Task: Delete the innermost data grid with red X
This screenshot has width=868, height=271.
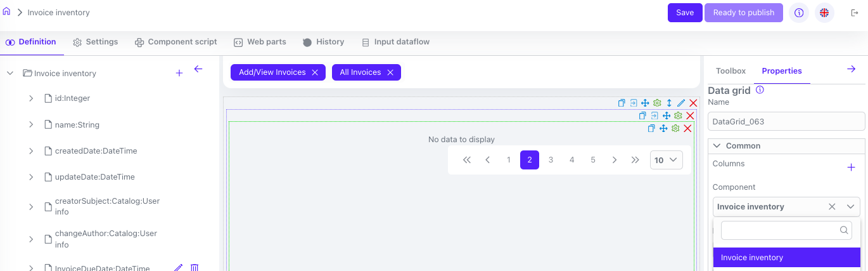Action: coord(687,128)
